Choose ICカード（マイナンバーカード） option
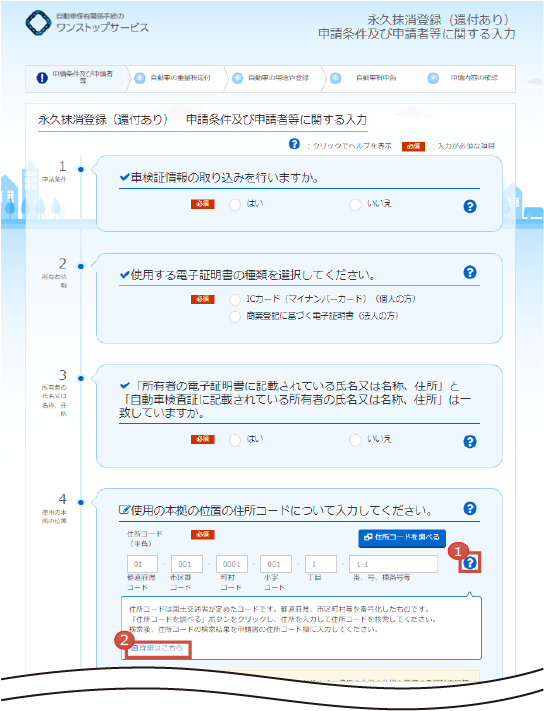The image size is (544, 711). [x=235, y=300]
